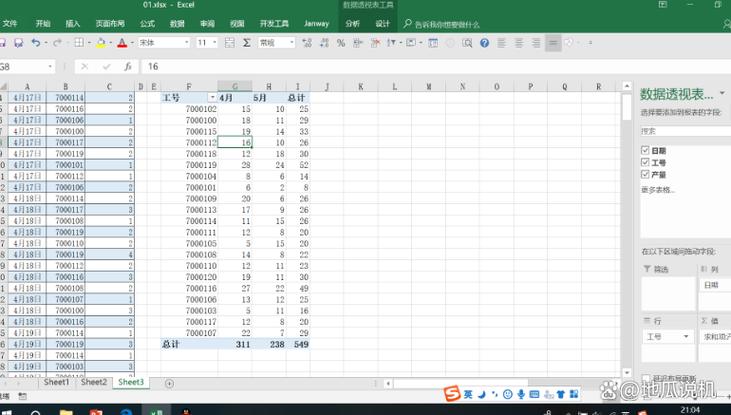
Task: Click the AutoSum sigma icon
Action: point(247,43)
